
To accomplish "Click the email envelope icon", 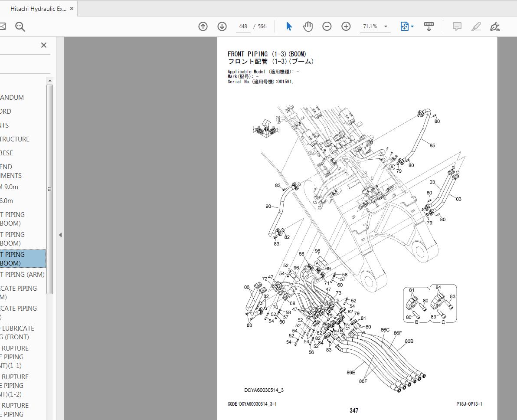I will (x=3, y=26).
